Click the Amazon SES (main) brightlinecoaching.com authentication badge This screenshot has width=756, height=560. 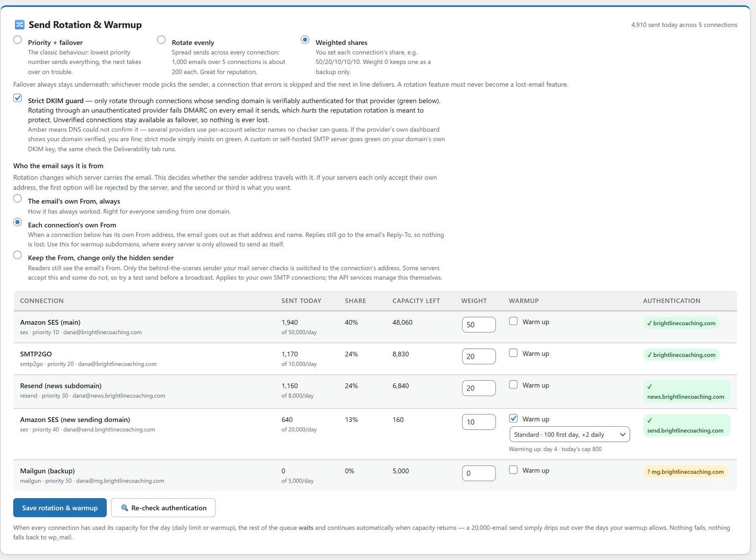click(681, 323)
